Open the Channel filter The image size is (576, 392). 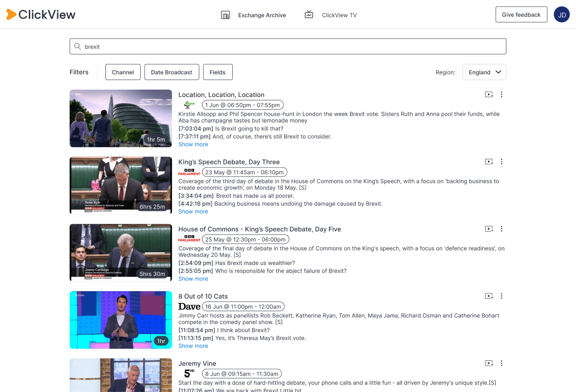(123, 72)
